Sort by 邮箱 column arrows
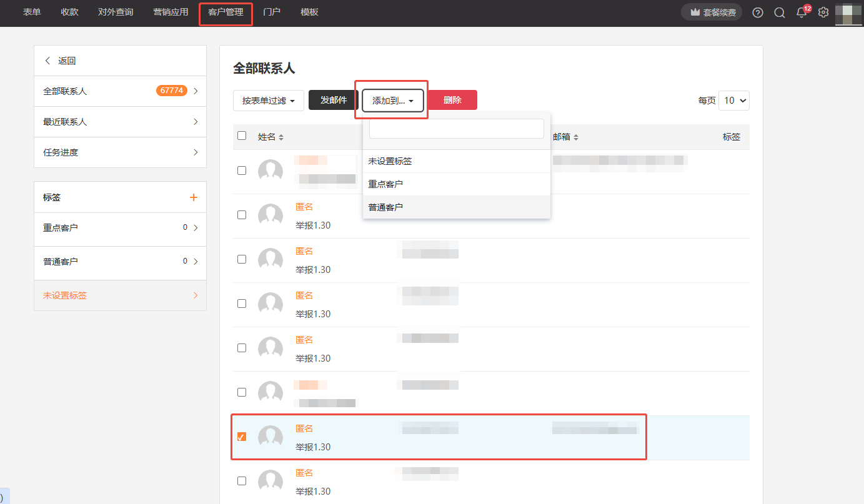The width and height of the screenshot is (864, 504). [576, 137]
